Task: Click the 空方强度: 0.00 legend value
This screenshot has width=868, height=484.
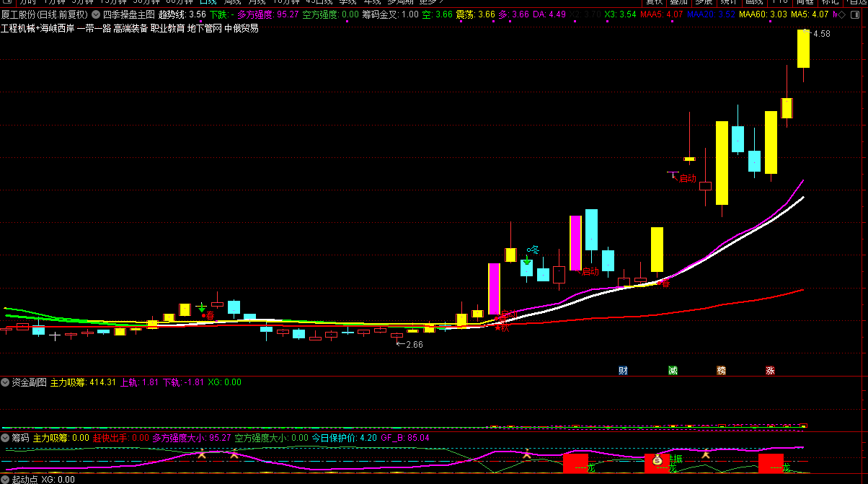Action: tap(330, 14)
